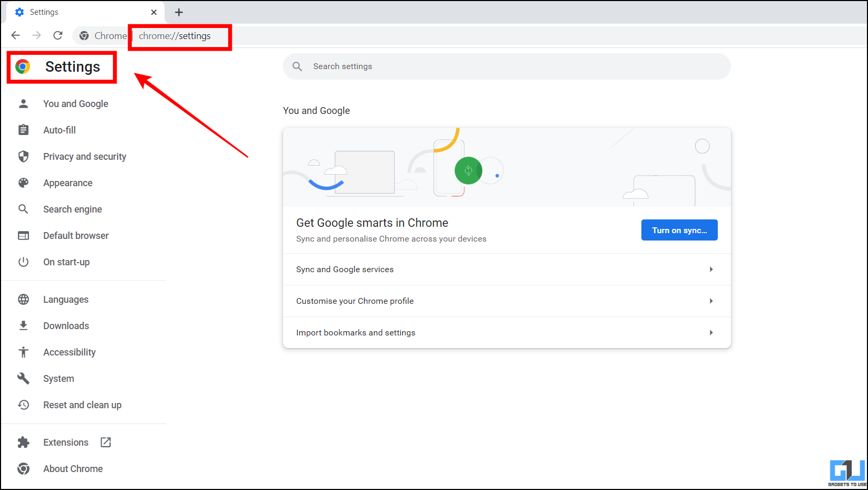This screenshot has width=868, height=490.
Task: Open a new tab with the plus button
Action: coord(179,12)
